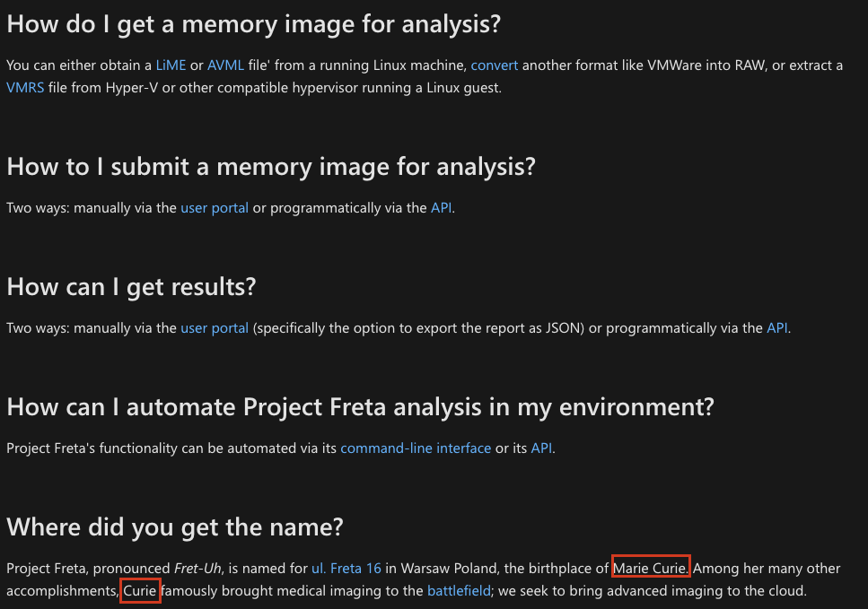
Task: Click heading 'How can I get results?'
Action: point(131,286)
